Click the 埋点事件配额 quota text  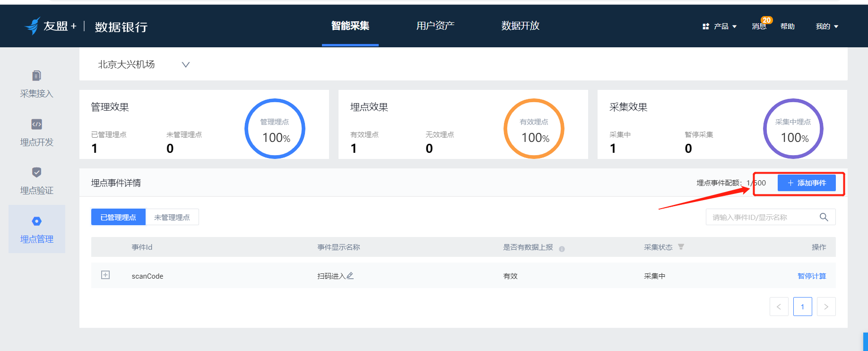(731, 183)
